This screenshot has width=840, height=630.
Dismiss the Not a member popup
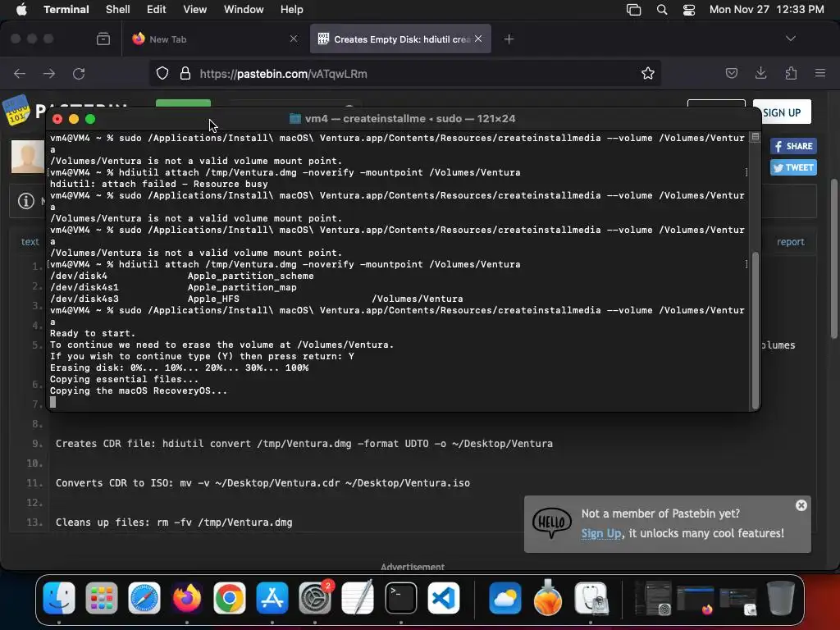(x=801, y=505)
